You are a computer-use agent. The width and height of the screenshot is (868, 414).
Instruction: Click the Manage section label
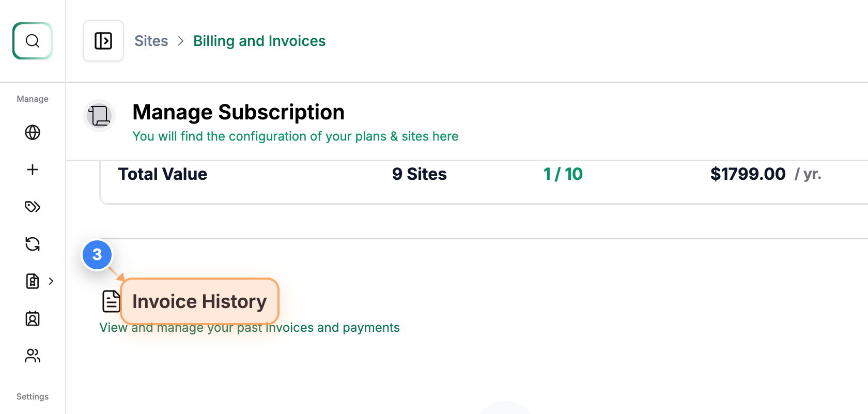tap(32, 99)
